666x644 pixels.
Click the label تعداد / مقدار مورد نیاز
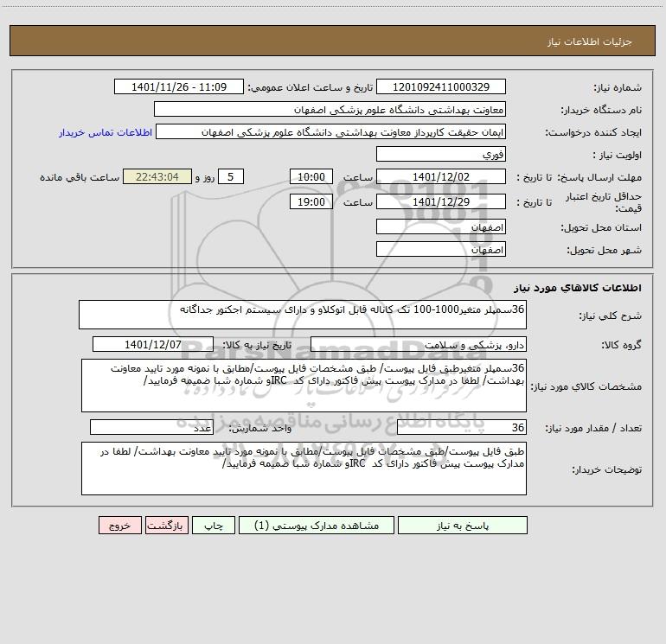point(593,428)
